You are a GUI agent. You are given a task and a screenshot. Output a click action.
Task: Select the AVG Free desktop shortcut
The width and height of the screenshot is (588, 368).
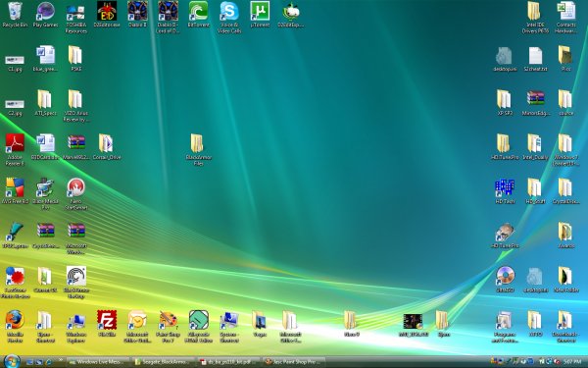15,190
